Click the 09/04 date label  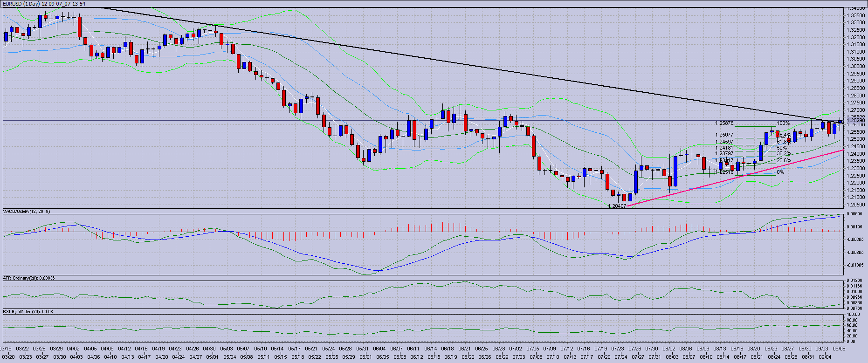(825, 357)
